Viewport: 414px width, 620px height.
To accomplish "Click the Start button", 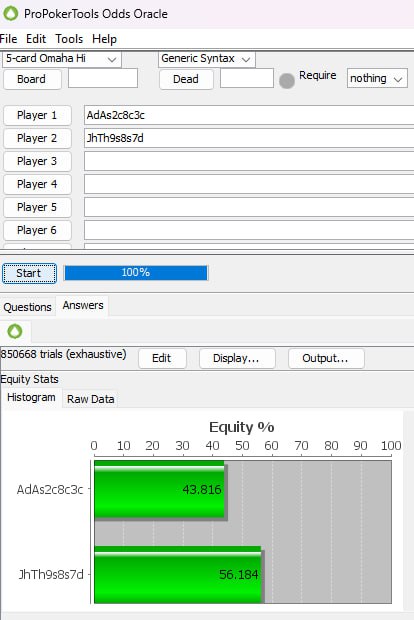I will tap(29, 273).
